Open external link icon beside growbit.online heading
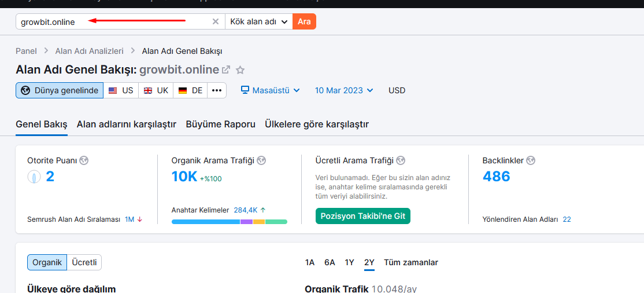 (x=226, y=70)
